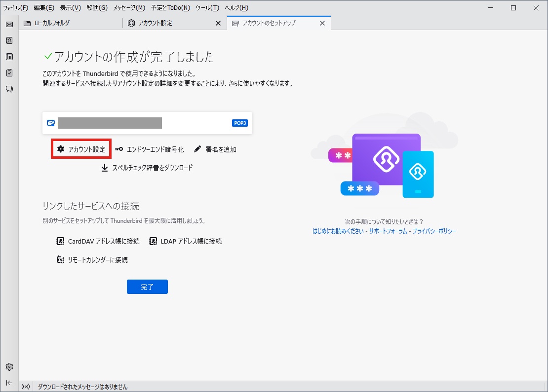Click the blue 完了 button

point(147,287)
